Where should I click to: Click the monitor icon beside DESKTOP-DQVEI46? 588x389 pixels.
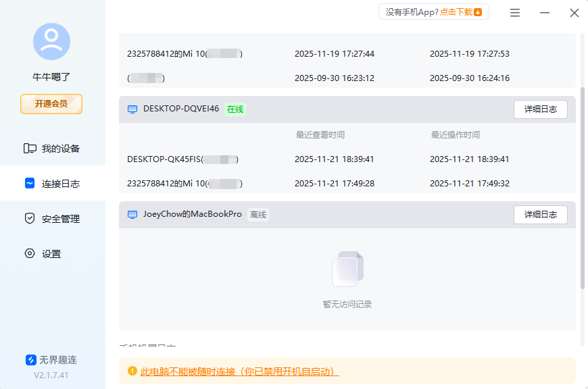132,109
